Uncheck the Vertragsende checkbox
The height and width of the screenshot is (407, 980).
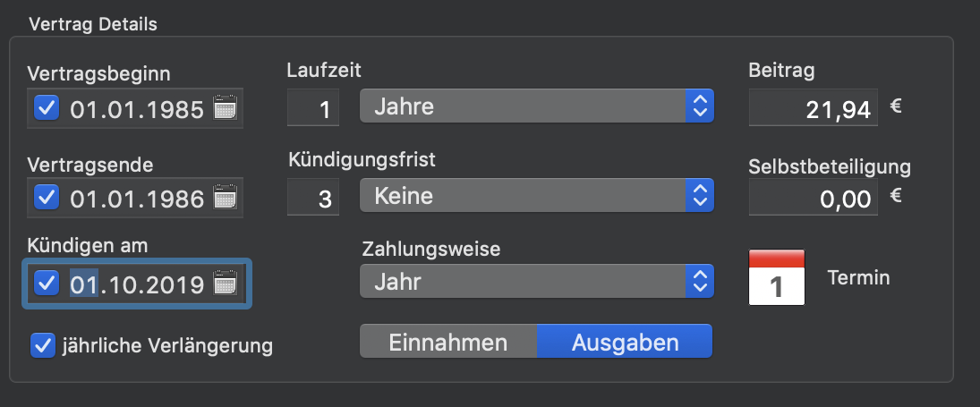[47, 198]
